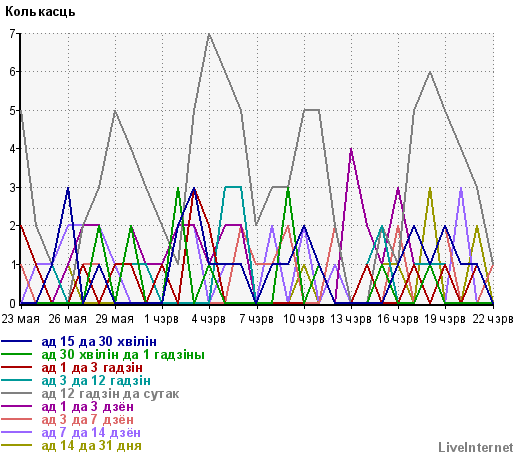Screen dimensions: 520x457
Task: Click x-axis date '29 мая'
Action: pyautogui.click(x=115, y=319)
